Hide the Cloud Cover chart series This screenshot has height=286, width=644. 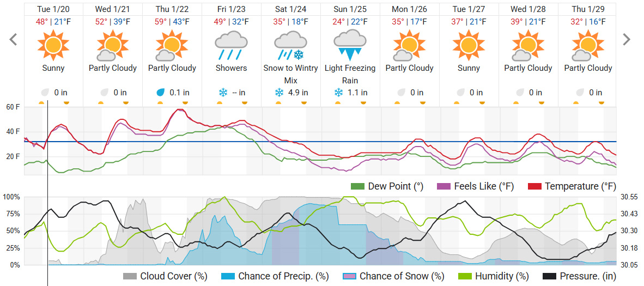tap(165, 276)
